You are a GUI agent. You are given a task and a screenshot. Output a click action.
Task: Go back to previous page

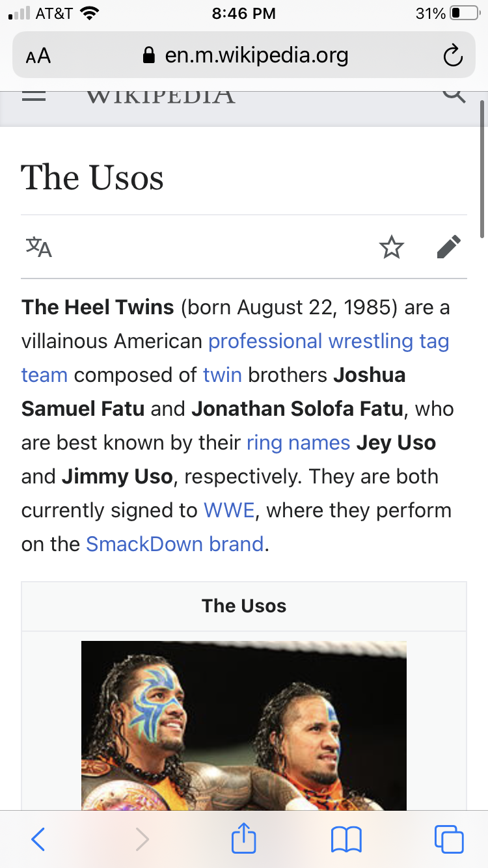[38, 839]
